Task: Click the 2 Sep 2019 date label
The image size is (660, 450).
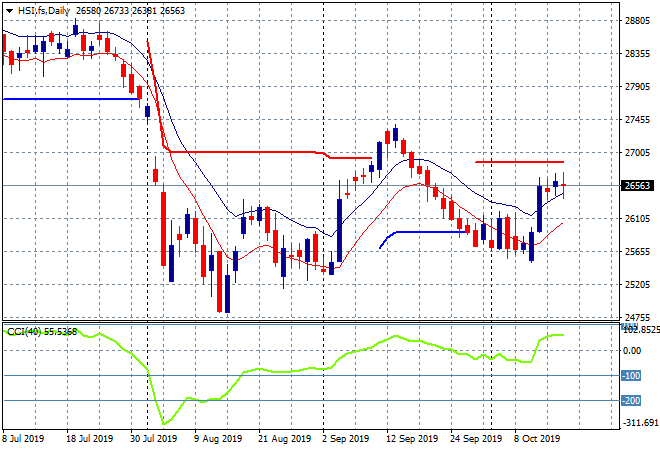Action: point(346,439)
